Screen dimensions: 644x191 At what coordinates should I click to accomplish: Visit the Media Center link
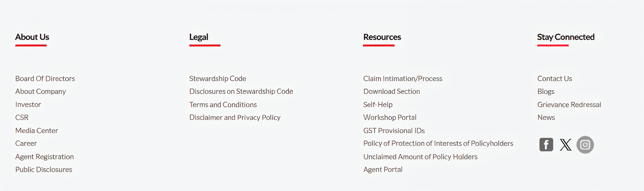37,131
